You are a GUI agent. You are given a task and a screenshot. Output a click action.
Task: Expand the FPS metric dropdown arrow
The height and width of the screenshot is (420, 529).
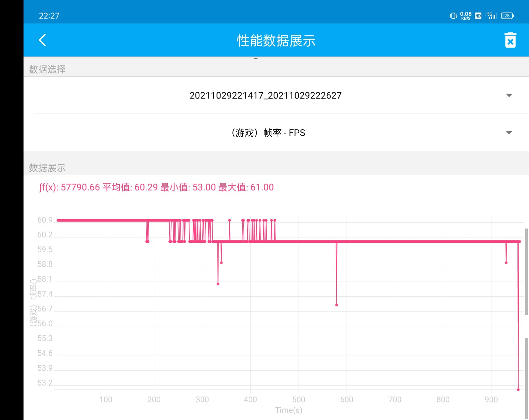coord(509,133)
